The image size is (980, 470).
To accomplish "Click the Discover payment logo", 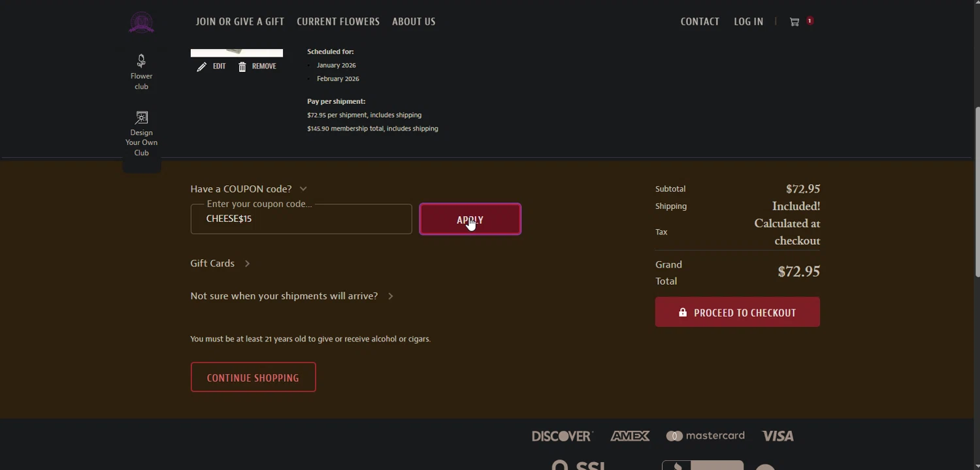I will click(x=562, y=436).
